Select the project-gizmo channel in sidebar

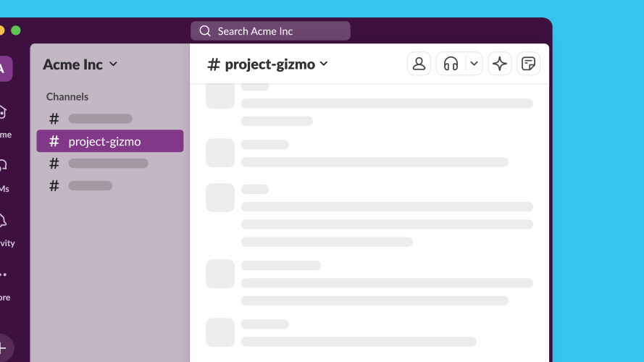(109, 141)
